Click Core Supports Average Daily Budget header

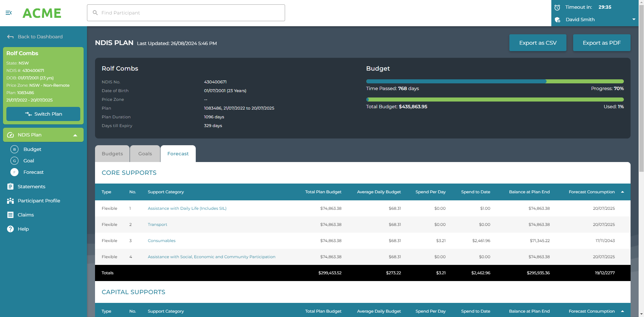(379, 192)
